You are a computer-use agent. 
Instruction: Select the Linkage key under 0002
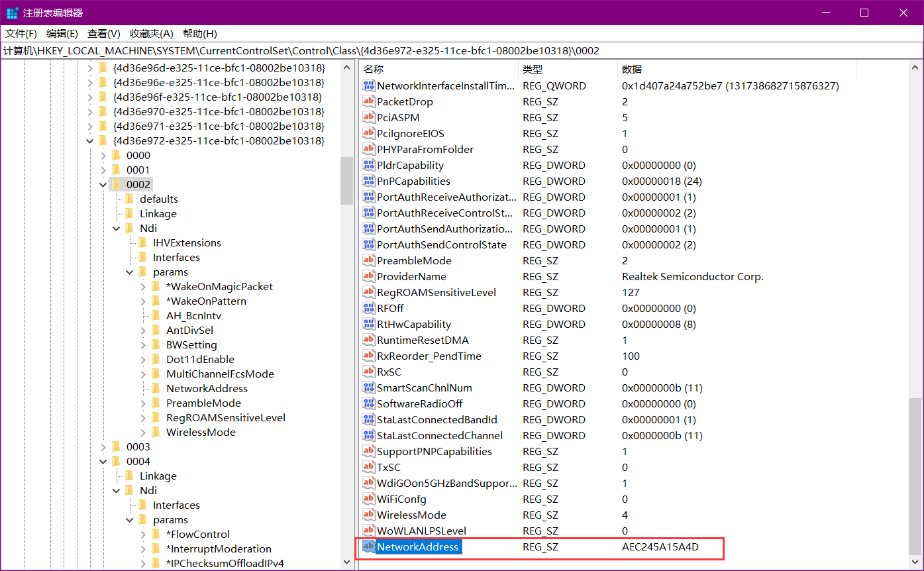158,213
